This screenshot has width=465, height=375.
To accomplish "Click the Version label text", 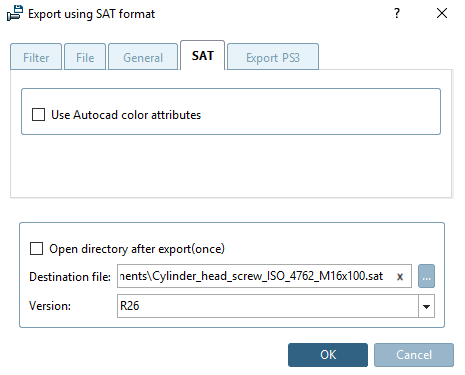I will point(50,306).
